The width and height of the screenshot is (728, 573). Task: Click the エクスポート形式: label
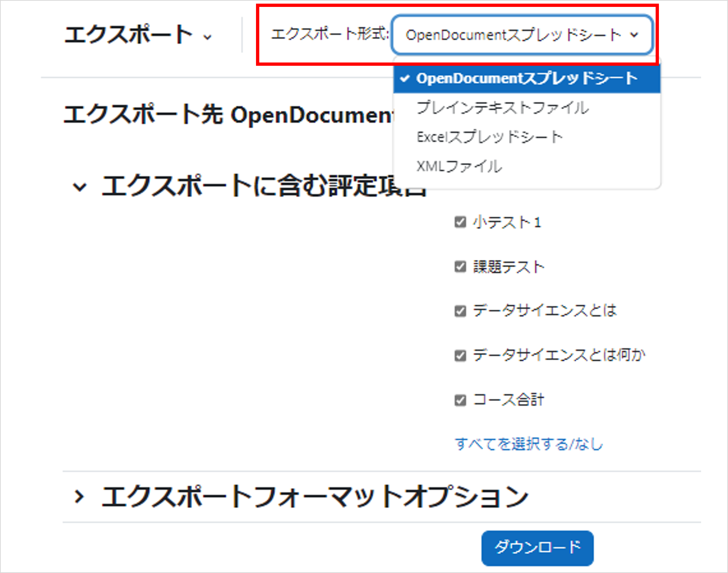click(330, 35)
